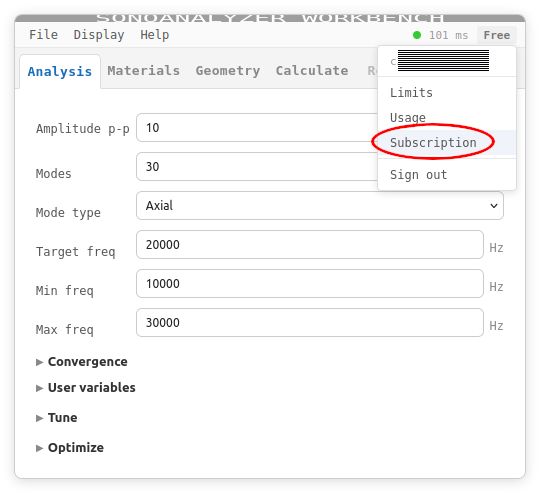Image resolution: width=544 pixels, height=494 pixels.
Task: Expand the Convergence section
Action: point(82,362)
